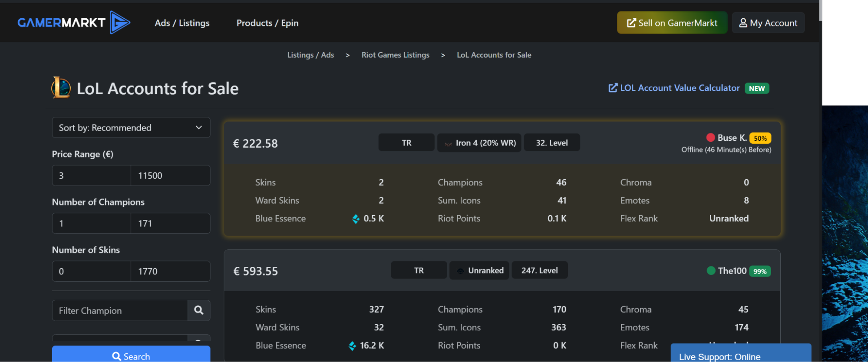Viewport: 868px width, 362px height.
Task: Click the TR tag on € 593.55 listing
Action: 419,270
